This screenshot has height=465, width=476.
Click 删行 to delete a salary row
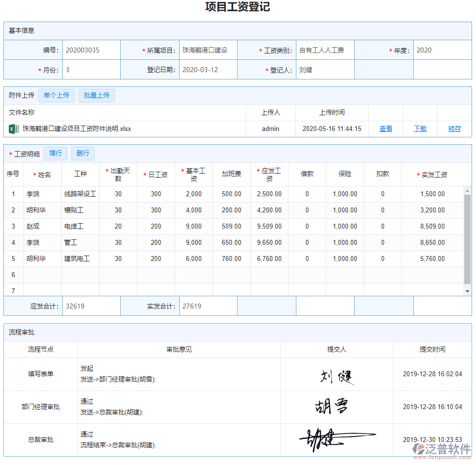pos(82,153)
